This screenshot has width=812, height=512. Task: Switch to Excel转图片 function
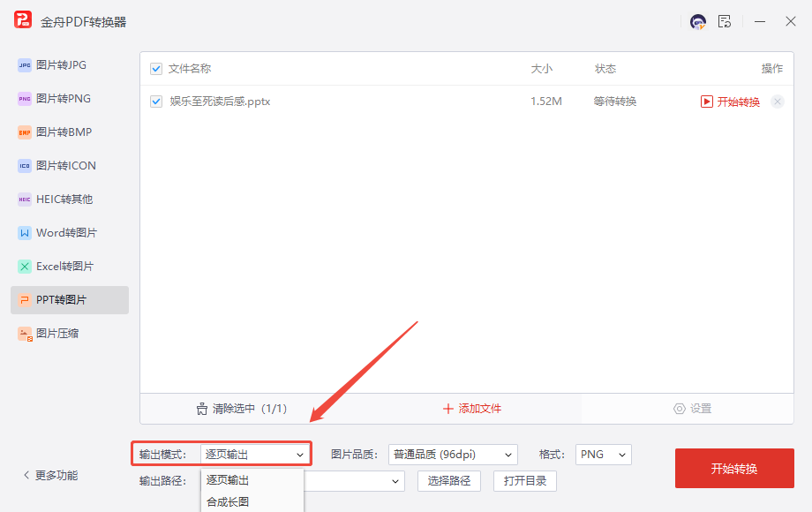click(x=70, y=267)
